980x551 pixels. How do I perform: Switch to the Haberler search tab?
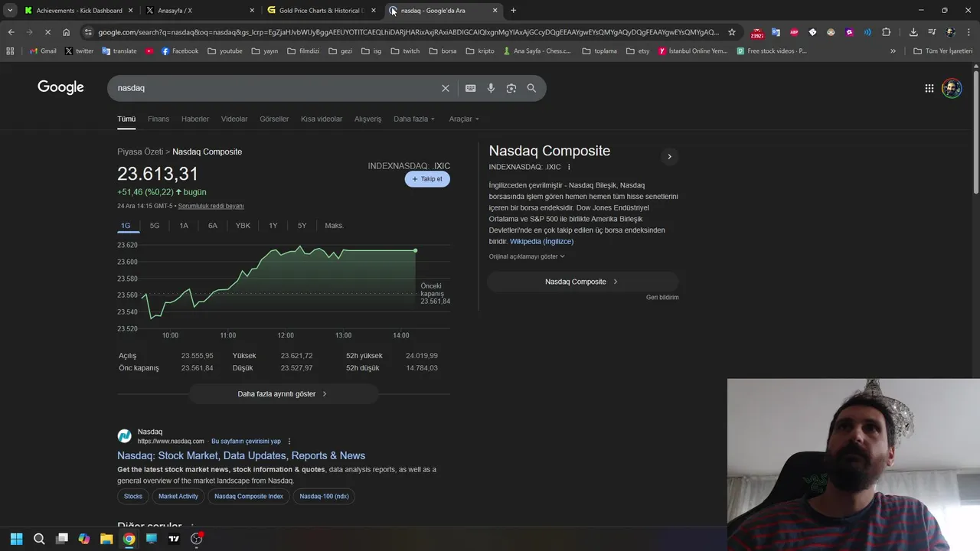(x=195, y=119)
